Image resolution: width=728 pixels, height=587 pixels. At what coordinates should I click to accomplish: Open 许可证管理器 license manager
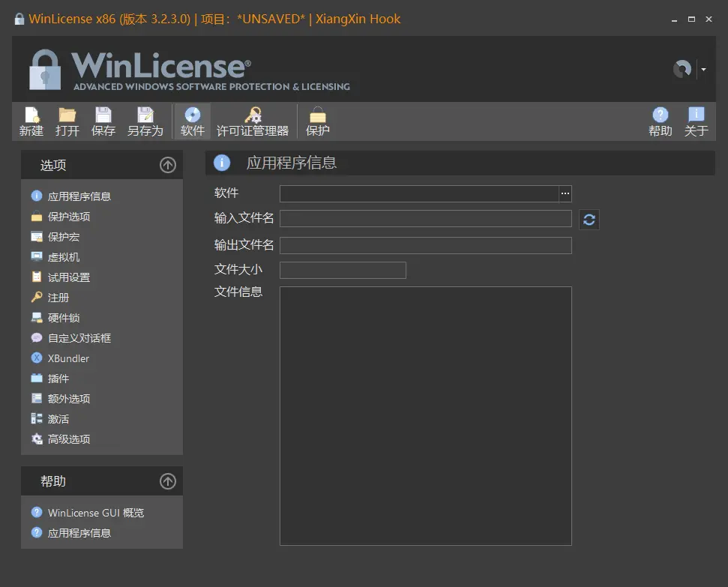pos(253,121)
